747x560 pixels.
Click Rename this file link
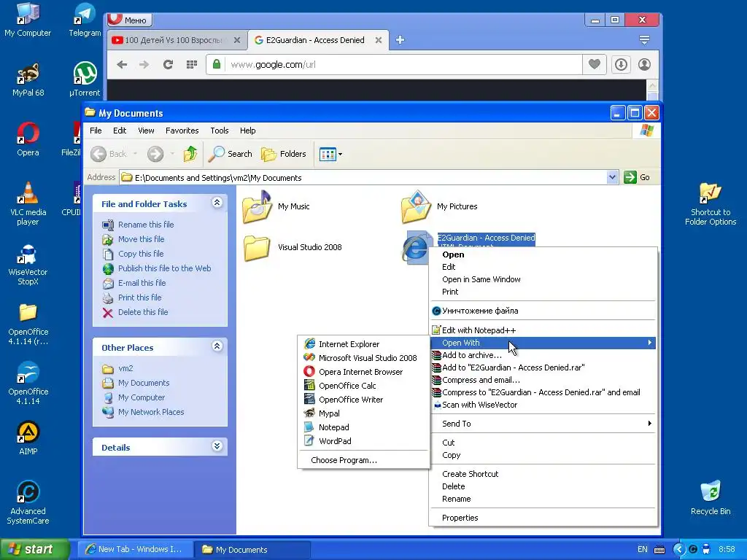146,225
